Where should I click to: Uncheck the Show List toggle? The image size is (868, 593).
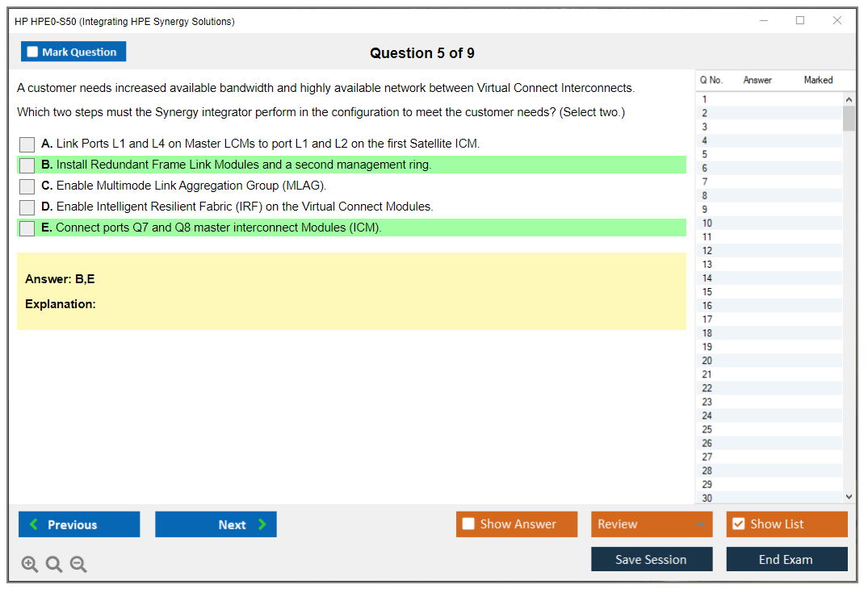[738, 524]
